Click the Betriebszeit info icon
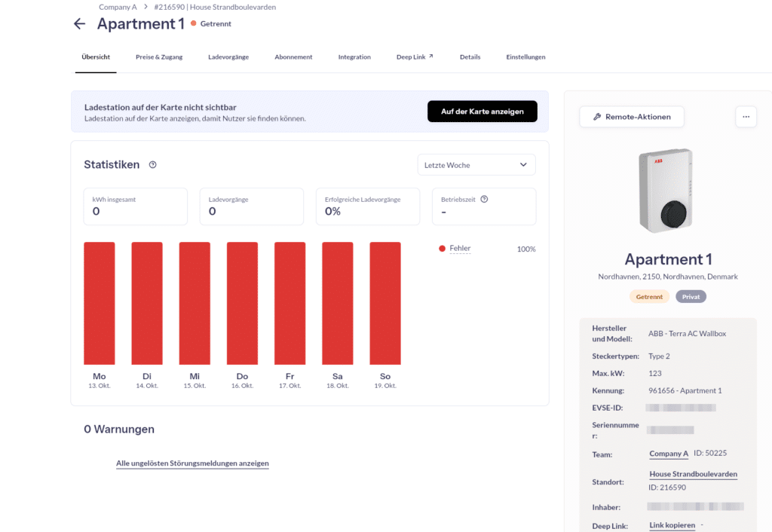 point(484,200)
